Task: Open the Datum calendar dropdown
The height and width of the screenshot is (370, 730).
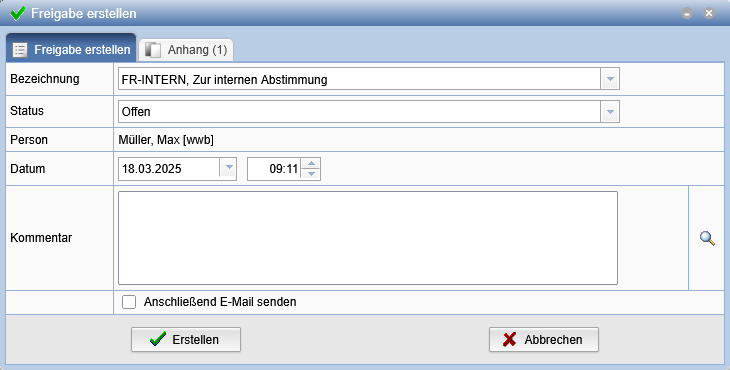Action: coord(228,168)
